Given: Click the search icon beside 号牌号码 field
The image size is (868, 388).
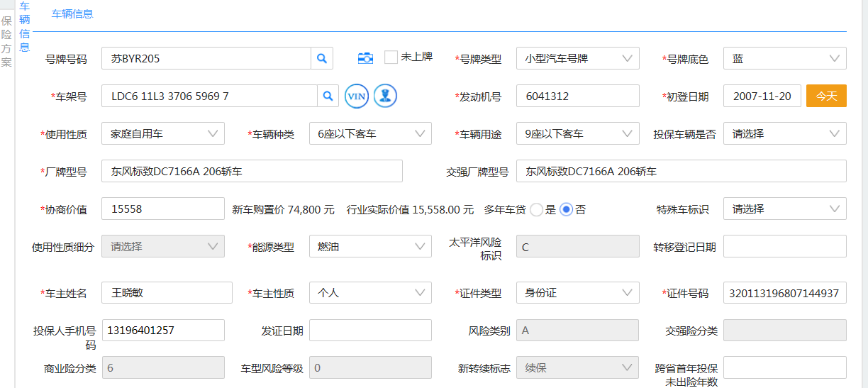Looking at the screenshot, I should [x=321, y=58].
